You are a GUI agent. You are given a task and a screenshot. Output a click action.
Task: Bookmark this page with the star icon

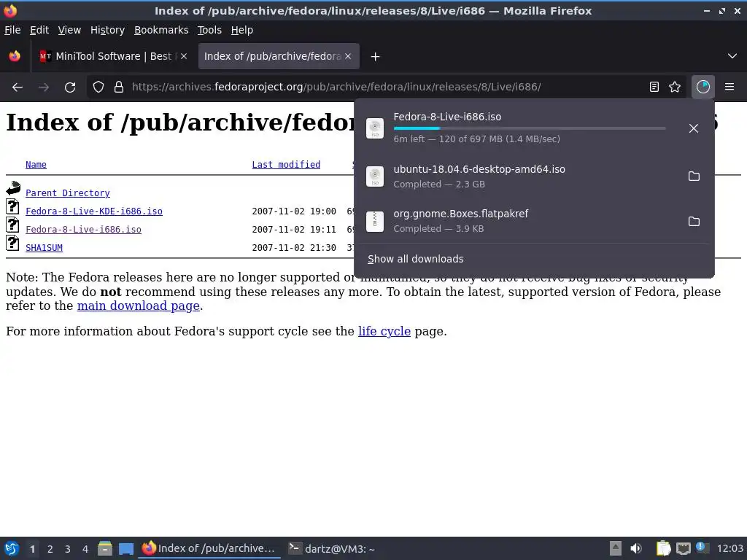click(675, 87)
